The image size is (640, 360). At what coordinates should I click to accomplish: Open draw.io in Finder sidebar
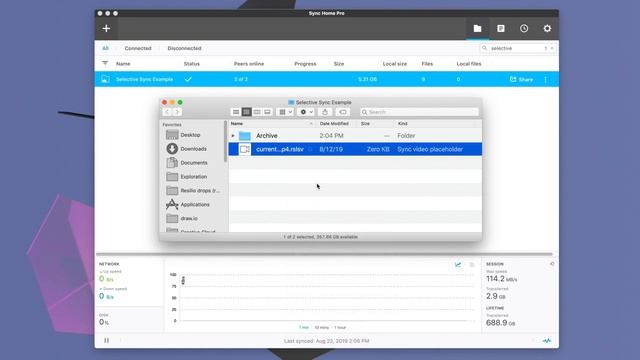(x=189, y=218)
